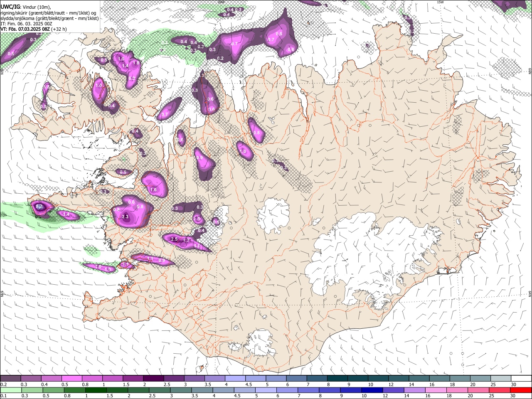Click the dusky purple 0.2 snow legend swatch
The height and width of the screenshot is (399, 532).
10,378
